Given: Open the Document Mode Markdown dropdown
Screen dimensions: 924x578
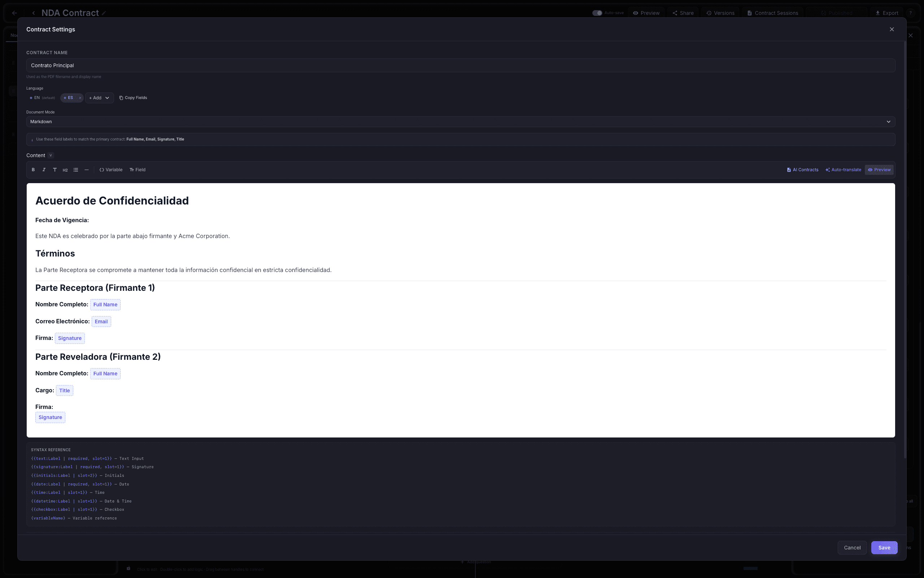Looking at the screenshot, I should tap(461, 122).
